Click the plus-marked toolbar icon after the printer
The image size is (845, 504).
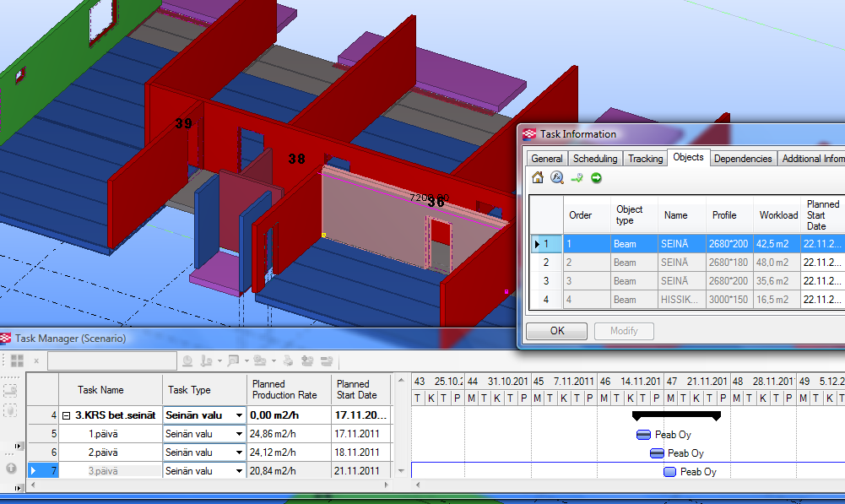tap(307, 360)
